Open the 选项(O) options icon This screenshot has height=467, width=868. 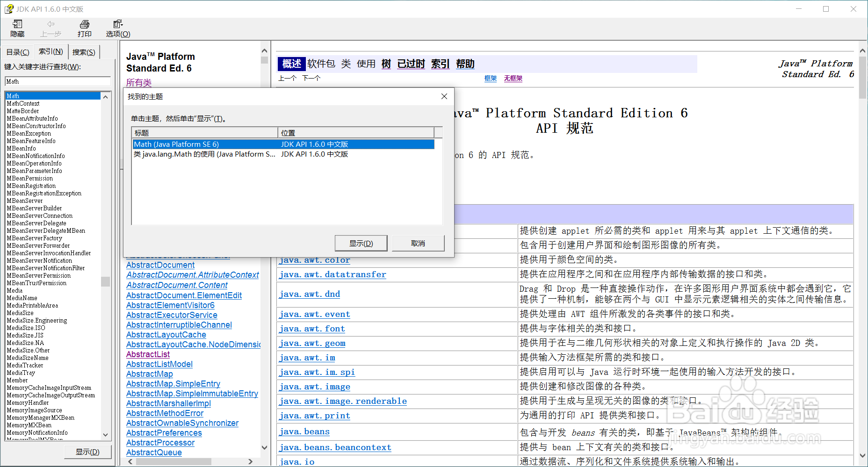[x=117, y=28]
